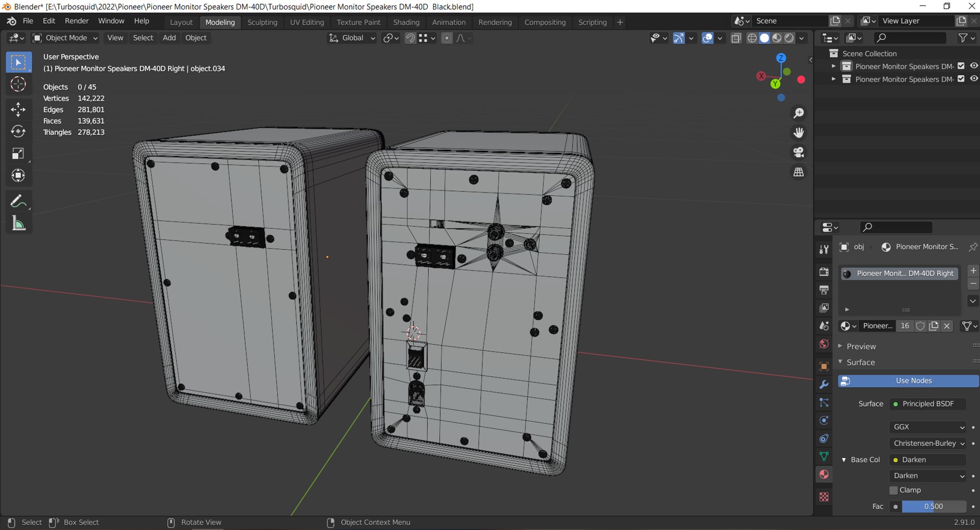Adjust the Fac slider value
This screenshot has width=980, height=530.
pos(933,507)
